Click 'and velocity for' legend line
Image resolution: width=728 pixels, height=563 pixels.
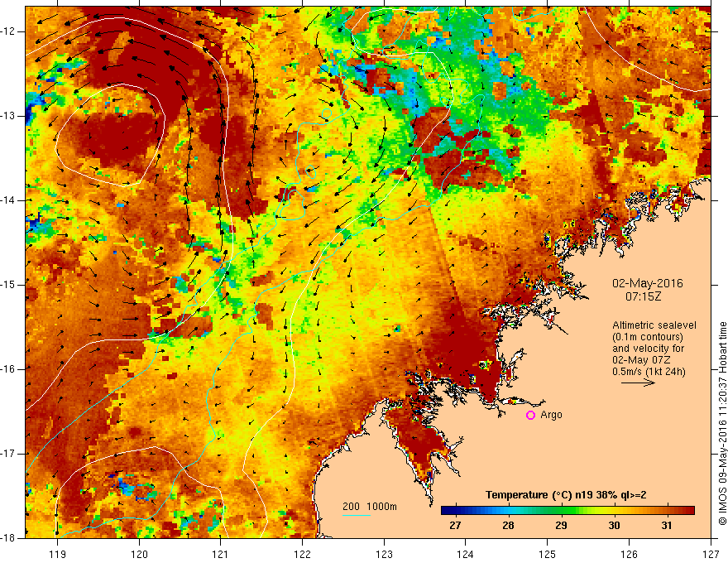pos(648,349)
